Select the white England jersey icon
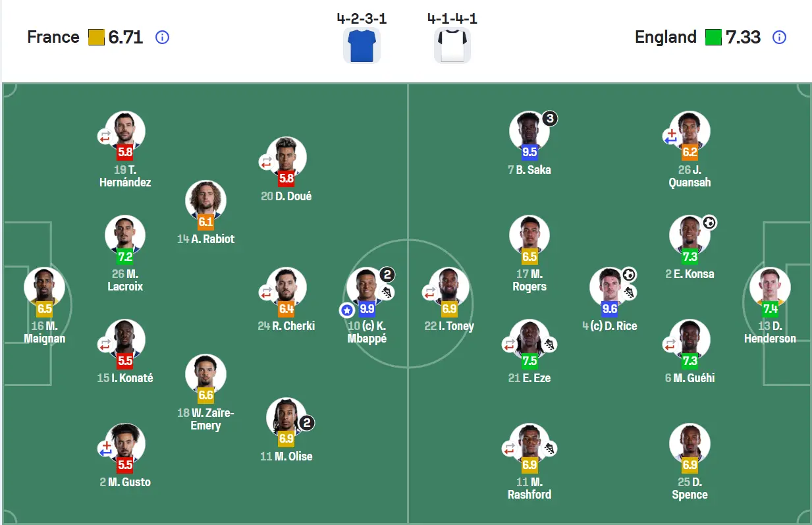812x525 pixels. click(x=452, y=45)
